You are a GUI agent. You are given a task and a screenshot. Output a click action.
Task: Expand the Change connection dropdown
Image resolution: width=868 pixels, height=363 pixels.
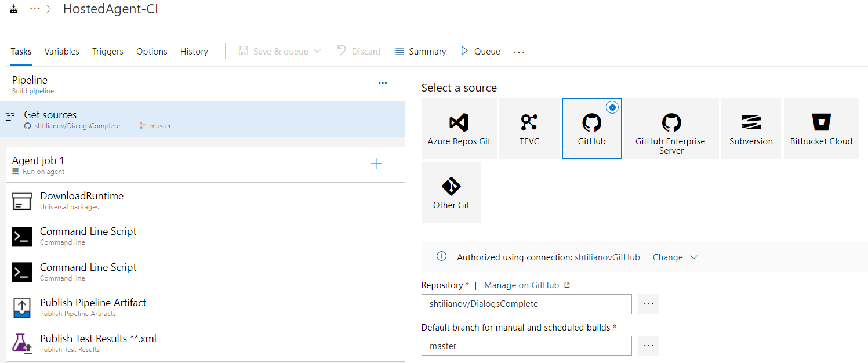[675, 257]
